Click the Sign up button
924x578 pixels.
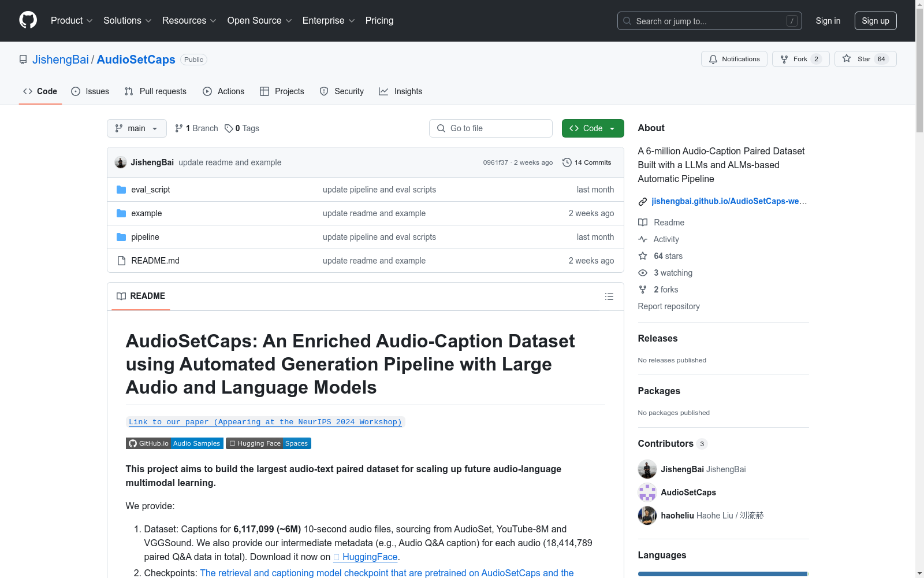coord(875,21)
